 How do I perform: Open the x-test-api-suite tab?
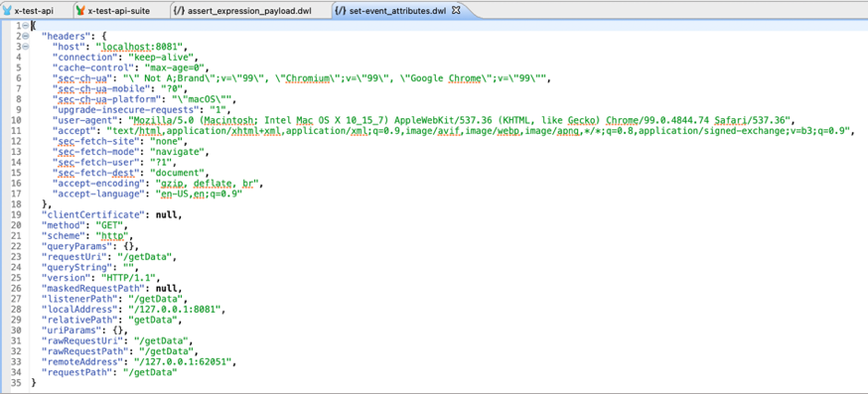[x=118, y=11]
